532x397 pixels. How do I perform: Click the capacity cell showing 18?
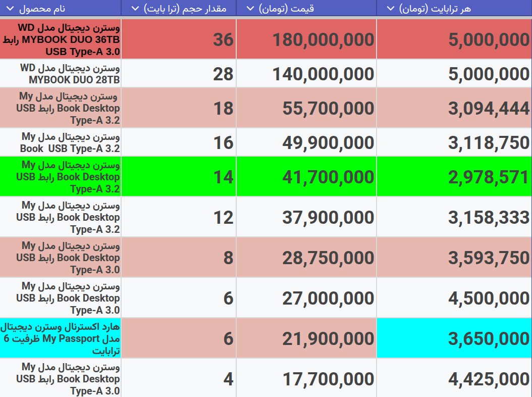179,108
